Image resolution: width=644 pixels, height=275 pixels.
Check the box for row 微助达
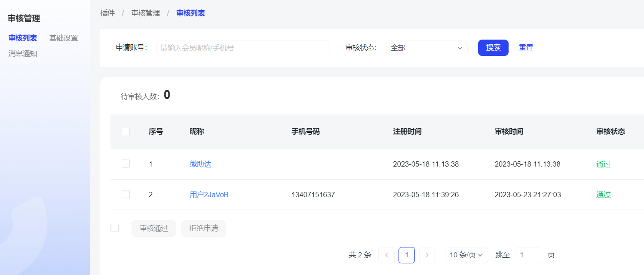click(x=126, y=164)
